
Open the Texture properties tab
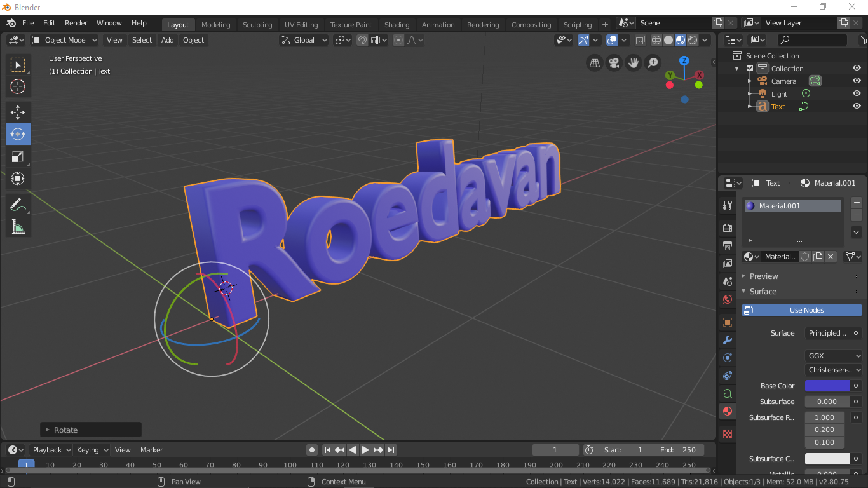728,434
